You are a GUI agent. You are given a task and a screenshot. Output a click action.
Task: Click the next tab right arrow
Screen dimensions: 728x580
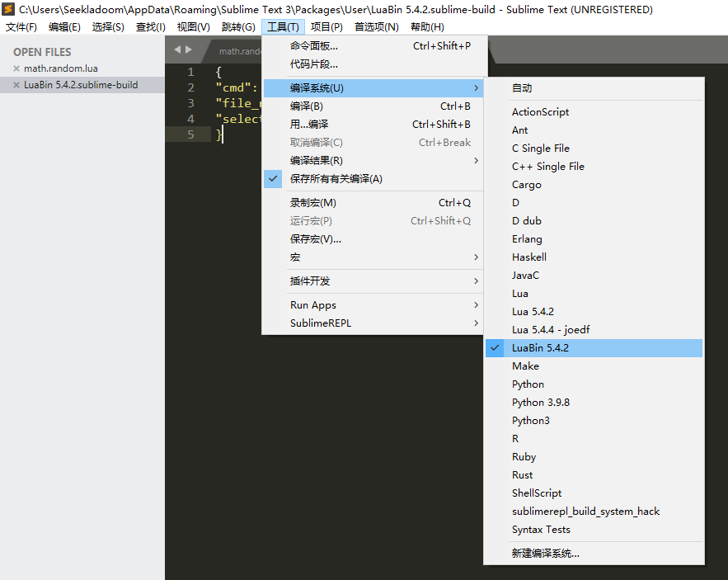pos(189,50)
